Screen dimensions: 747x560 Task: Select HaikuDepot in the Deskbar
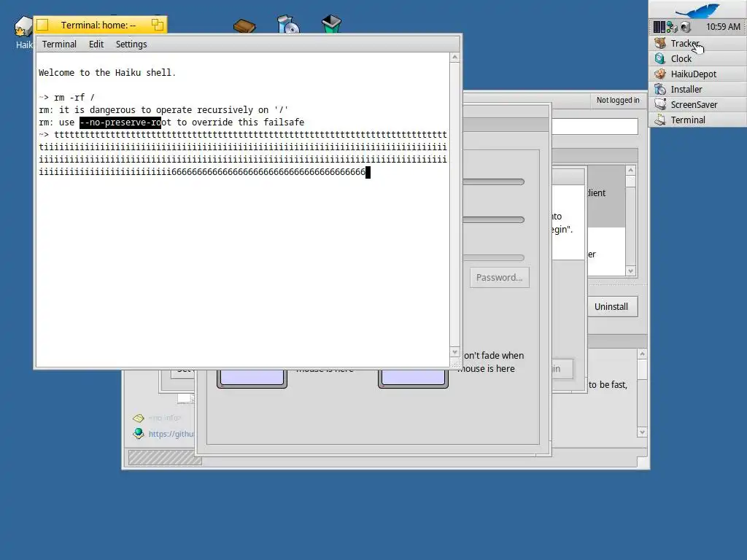pos(697,74)
